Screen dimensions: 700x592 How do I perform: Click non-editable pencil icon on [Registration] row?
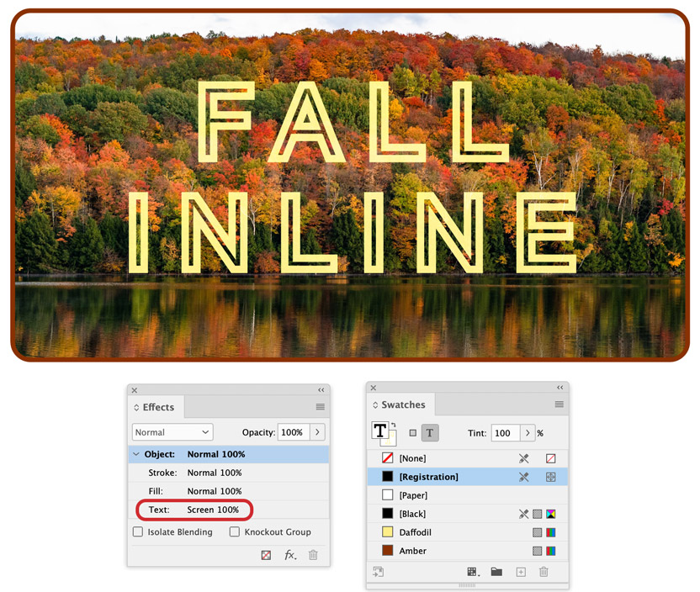click(x=523, y=477)
